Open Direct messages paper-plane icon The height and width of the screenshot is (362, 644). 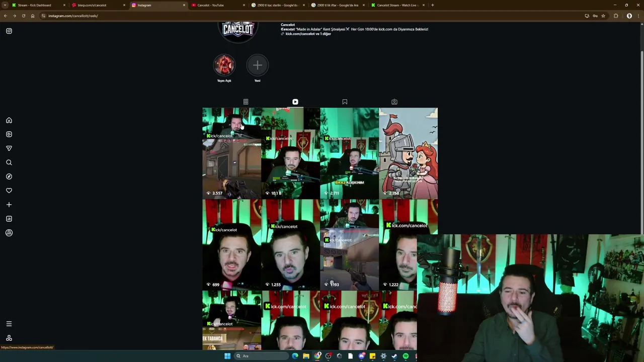pyautogui.click(x=9, y=148)
